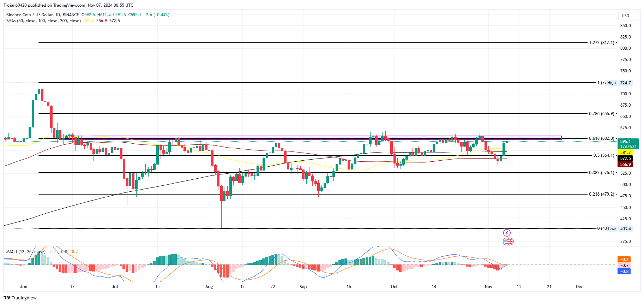The height and width of the screenshot is (304, 644).
Task: Click the countdown timer 17:04:31
Action: [x=628, y=147]
